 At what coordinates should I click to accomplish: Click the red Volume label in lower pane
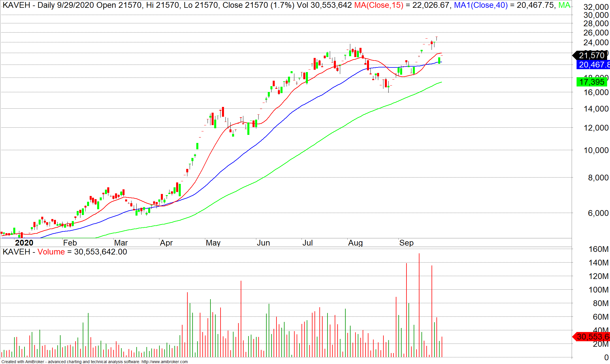click(51, 252)
